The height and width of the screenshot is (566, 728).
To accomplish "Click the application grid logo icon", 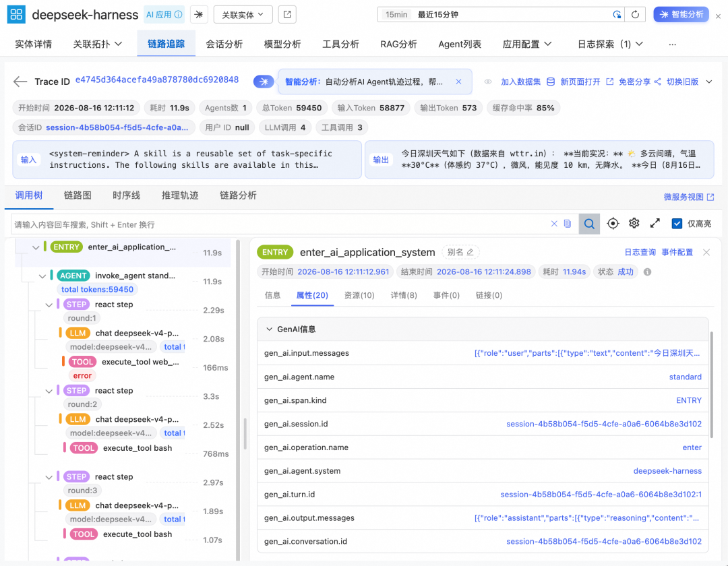I will [16, 14].
